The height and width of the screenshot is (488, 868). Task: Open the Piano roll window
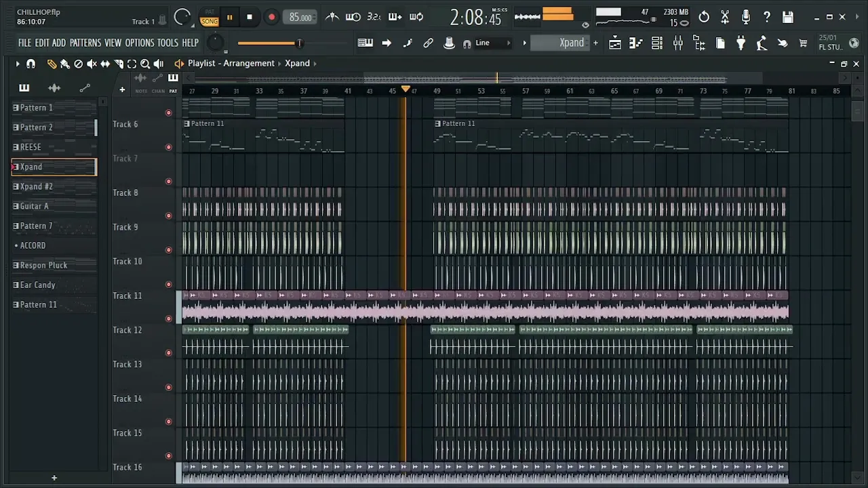pos(636,43)
